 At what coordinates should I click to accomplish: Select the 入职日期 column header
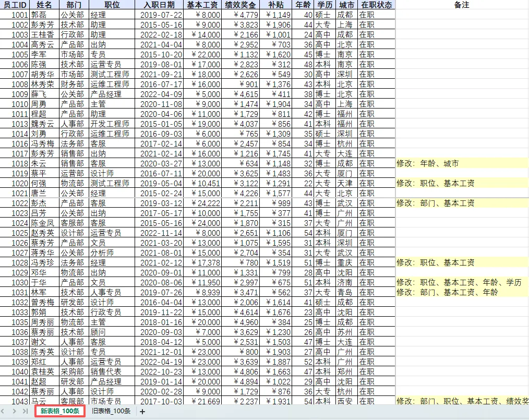(x=159, y=5)
